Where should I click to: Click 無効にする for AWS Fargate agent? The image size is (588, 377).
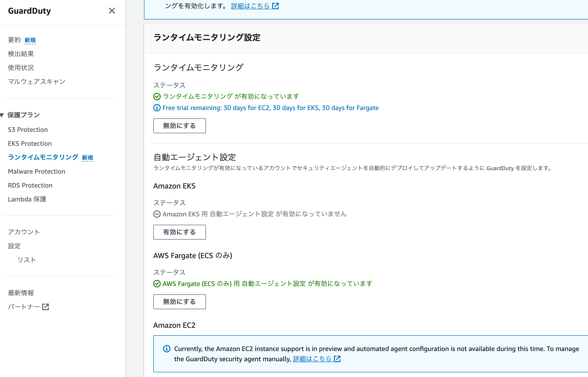click(x=180, y=302)
